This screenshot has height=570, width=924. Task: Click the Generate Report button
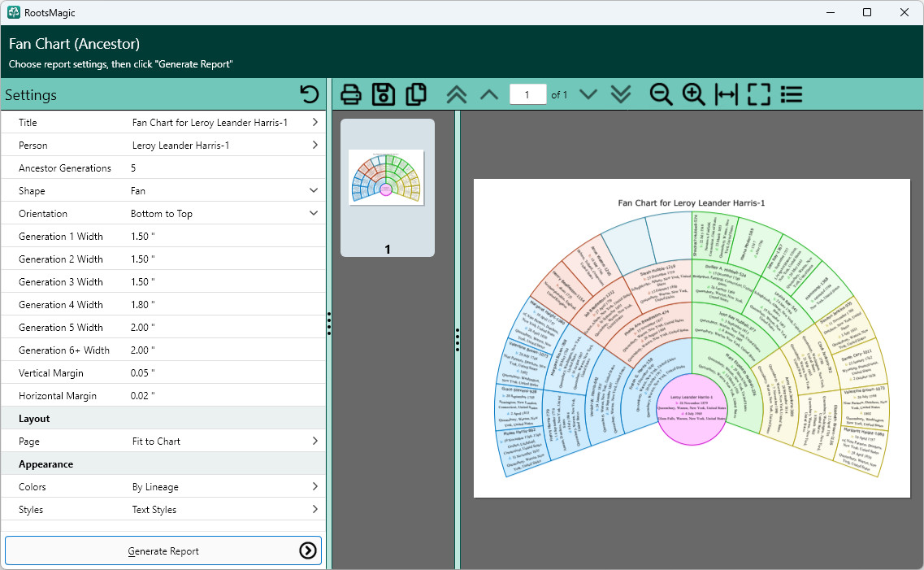(163, 550)
